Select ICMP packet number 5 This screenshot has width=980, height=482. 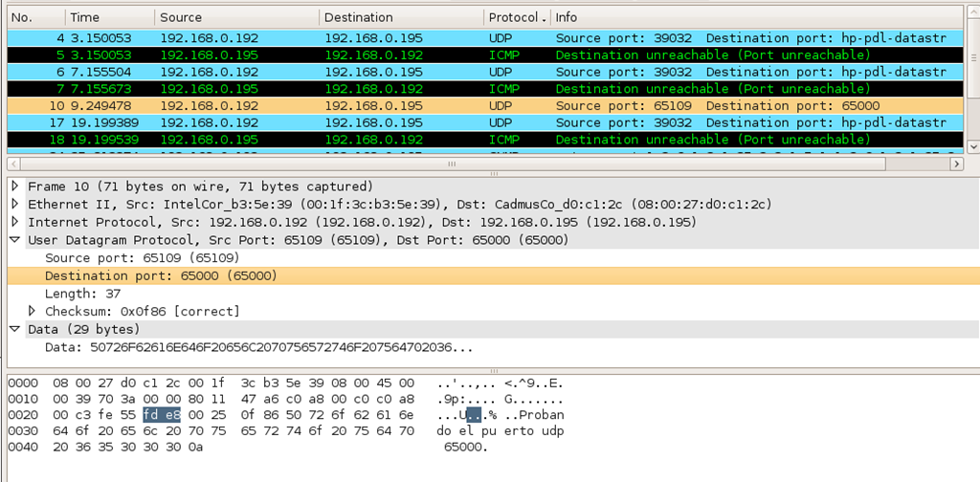pos(485,55)
